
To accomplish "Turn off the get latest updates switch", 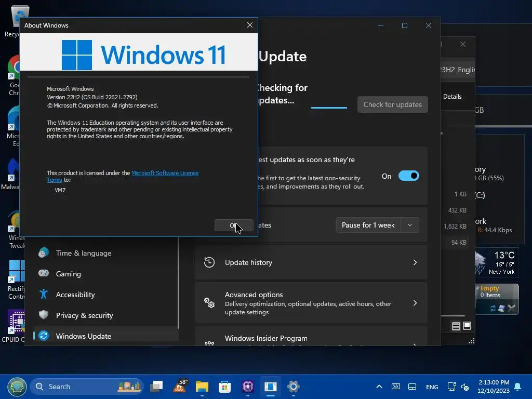I will pos(408,176).
